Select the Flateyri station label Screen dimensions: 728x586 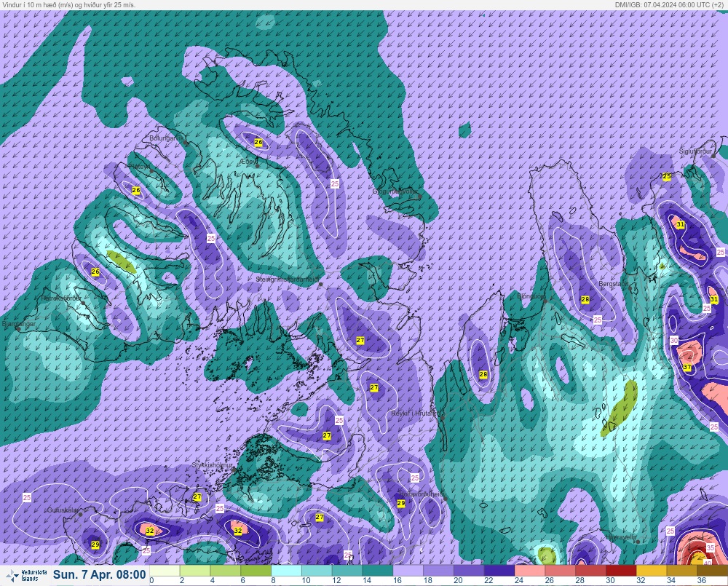tap(139, 166)
